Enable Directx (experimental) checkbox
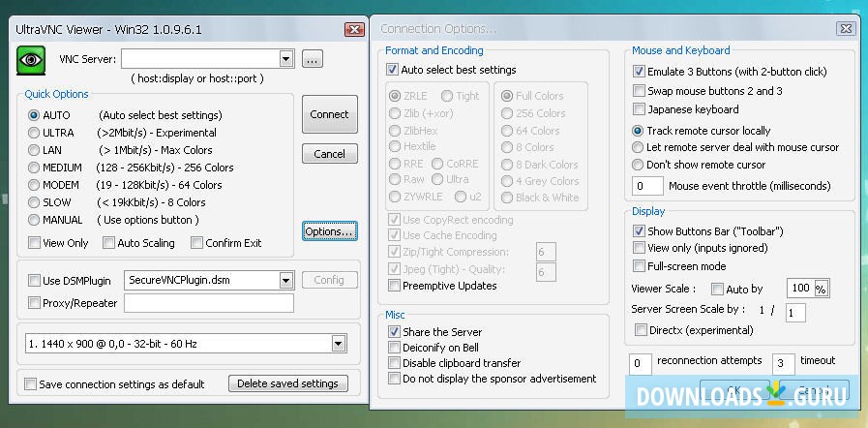 click(641, 330)
